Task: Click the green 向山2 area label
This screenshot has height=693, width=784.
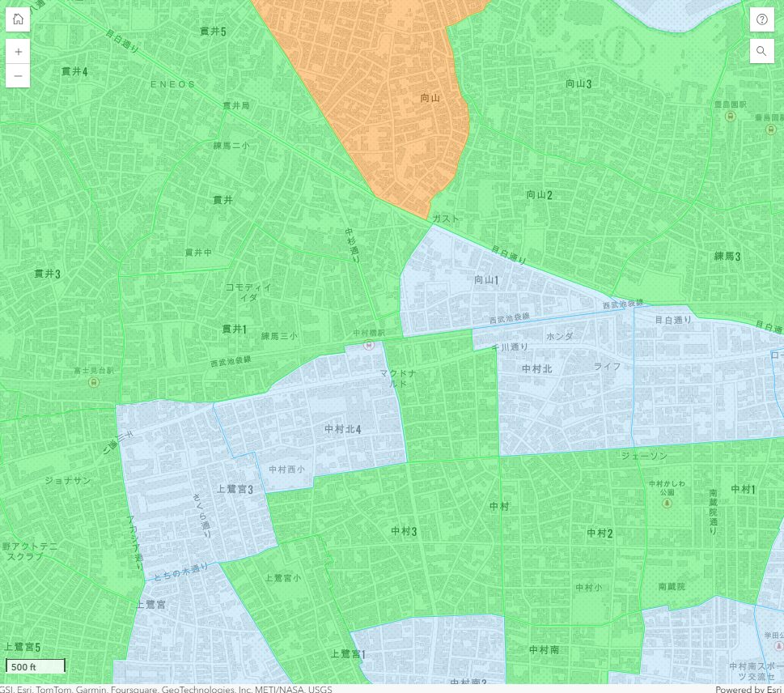Action: tap(539, 194)
